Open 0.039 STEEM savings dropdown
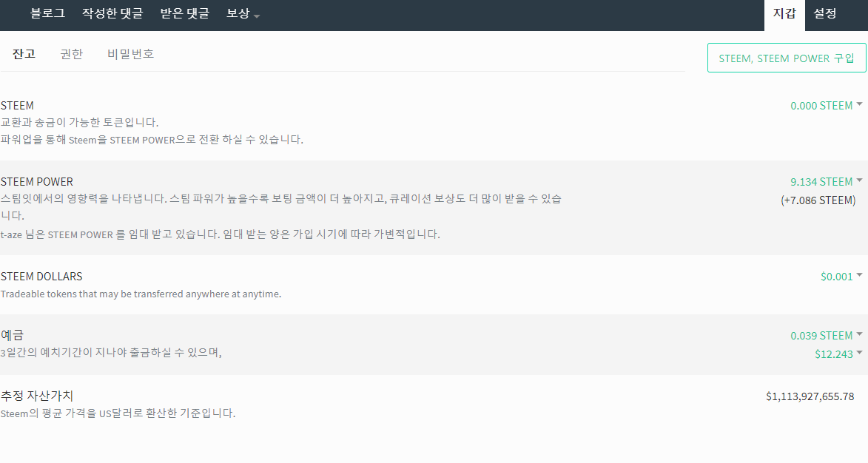Viewport: 868px width, 463px height. [826, 335]
